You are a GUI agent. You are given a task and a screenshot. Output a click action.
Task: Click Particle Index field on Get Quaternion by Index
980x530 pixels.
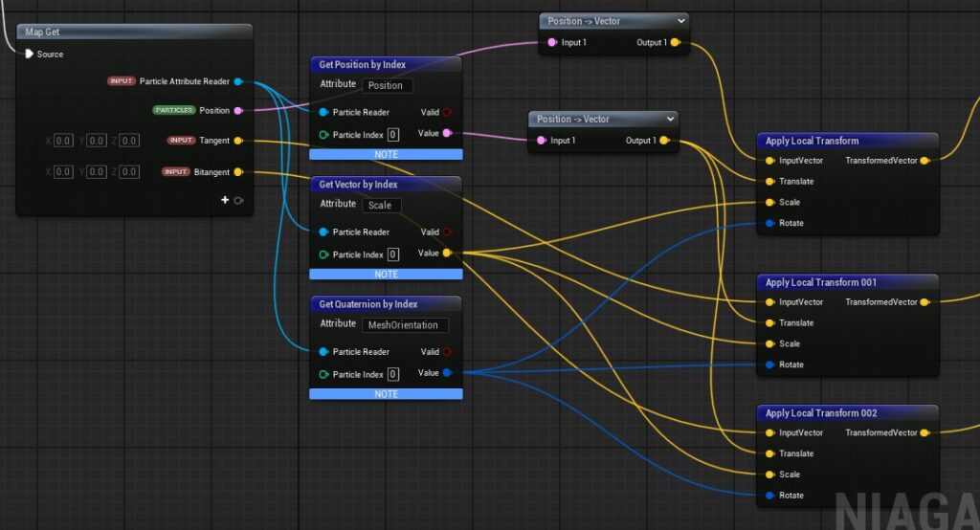(x=393, y=375)
